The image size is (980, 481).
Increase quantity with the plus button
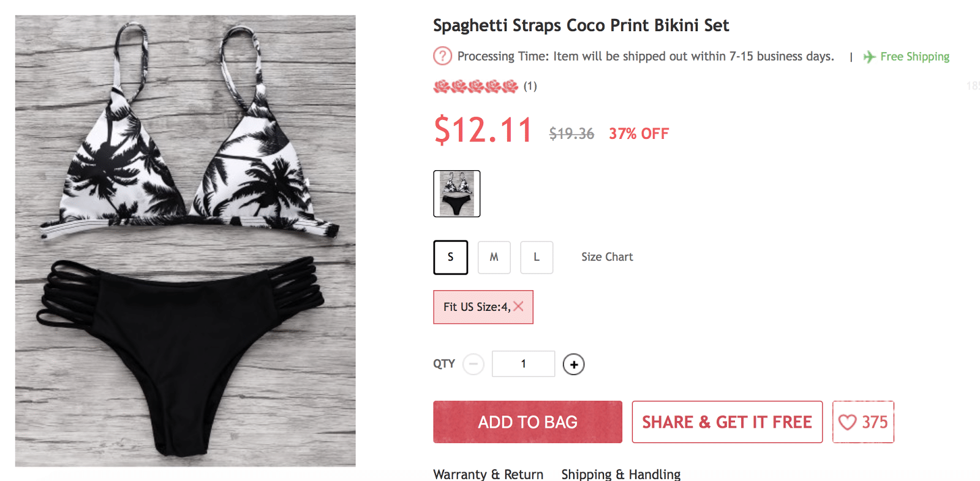[x=573, y=364]
